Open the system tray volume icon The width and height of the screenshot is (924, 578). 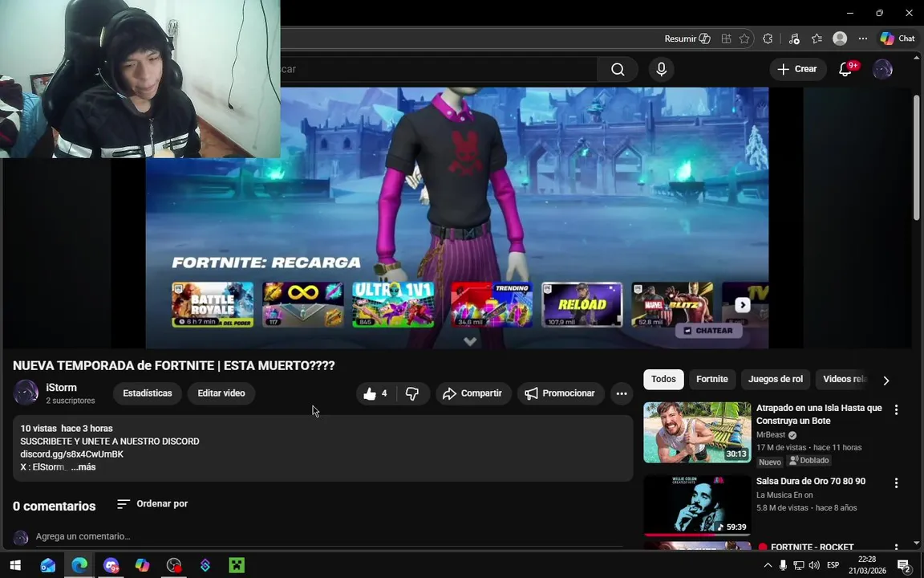click(814, 566)
